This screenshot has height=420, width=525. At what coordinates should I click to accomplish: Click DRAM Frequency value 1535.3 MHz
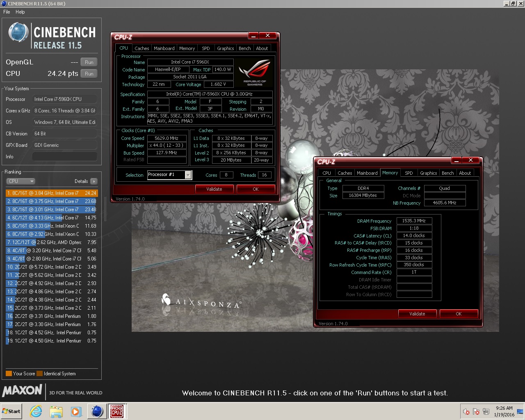click(414, 221)
